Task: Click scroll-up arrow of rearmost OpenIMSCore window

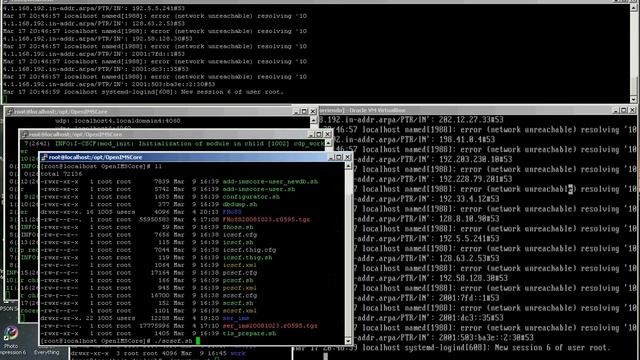Action: coord(313,120)
